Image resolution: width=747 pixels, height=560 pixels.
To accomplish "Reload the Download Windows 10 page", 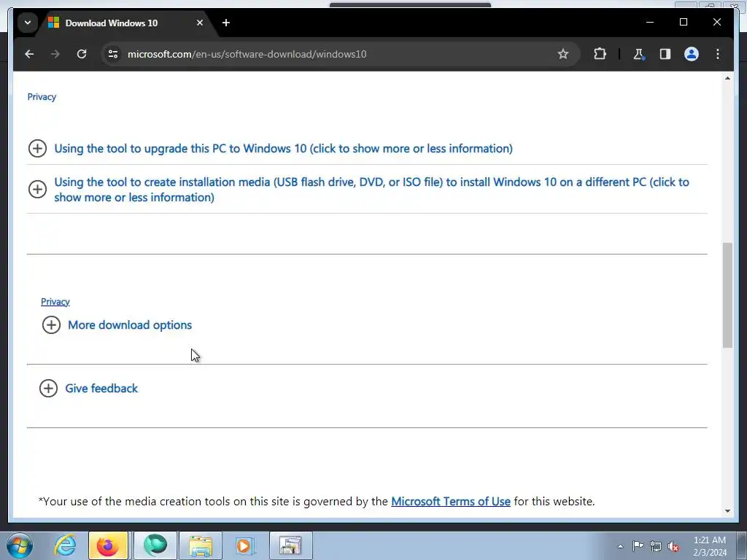I will click(82, 54).
